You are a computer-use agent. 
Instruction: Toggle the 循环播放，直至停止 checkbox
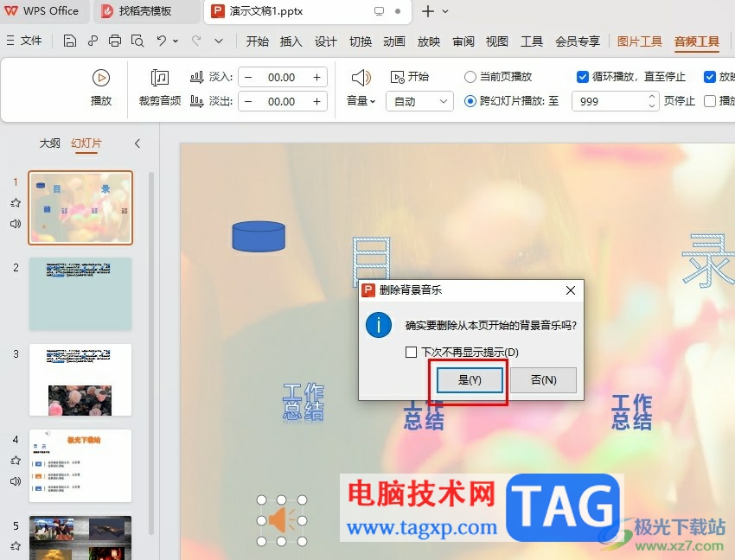pos(582,77)
